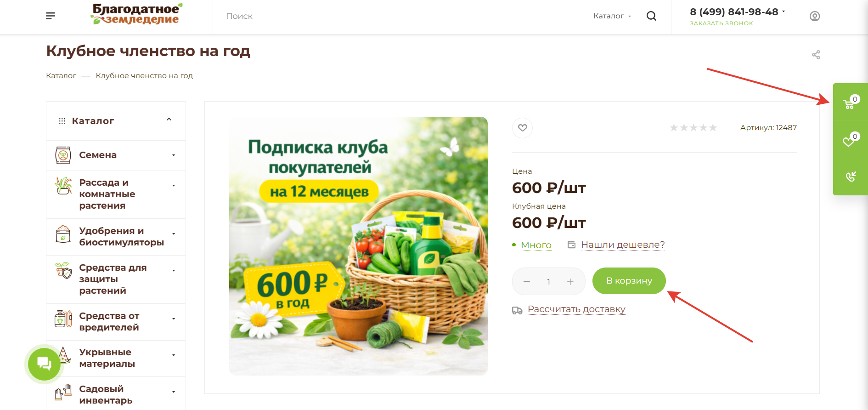Add product to favorites with heart button
The image size is (868, 410).
523,128
